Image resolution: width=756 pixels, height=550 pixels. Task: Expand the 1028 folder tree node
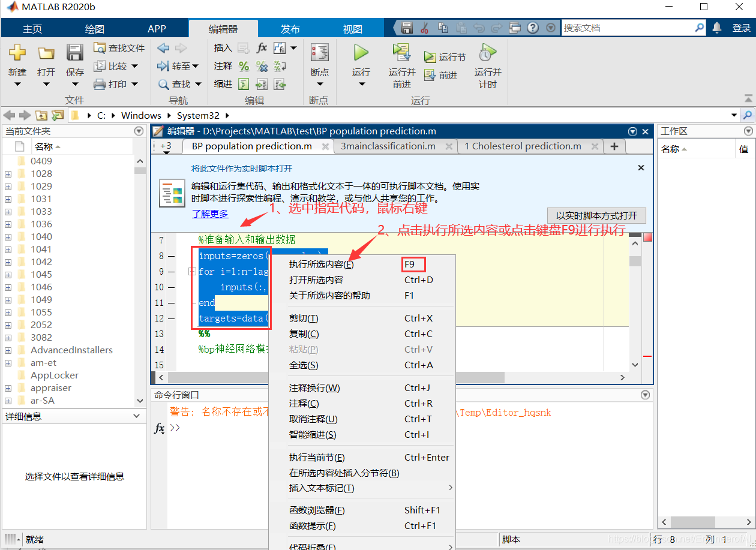(8, 174)
